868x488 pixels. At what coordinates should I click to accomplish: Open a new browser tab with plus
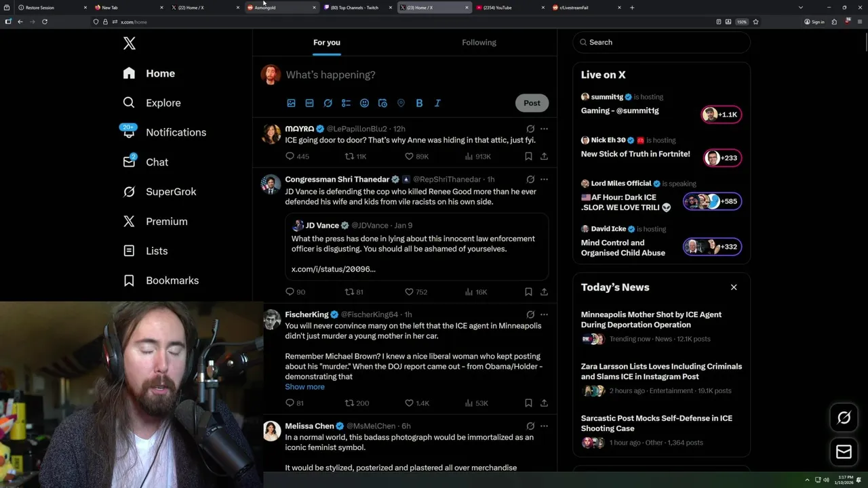click(x=632, y=7)
